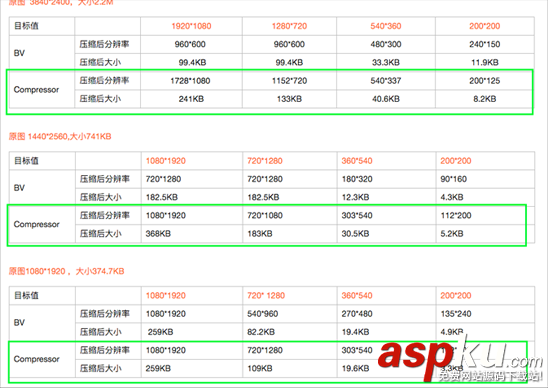Click the 30.5KB Compressor size value
Viewport: 548px width, 388px height.
tap(355, 234)
